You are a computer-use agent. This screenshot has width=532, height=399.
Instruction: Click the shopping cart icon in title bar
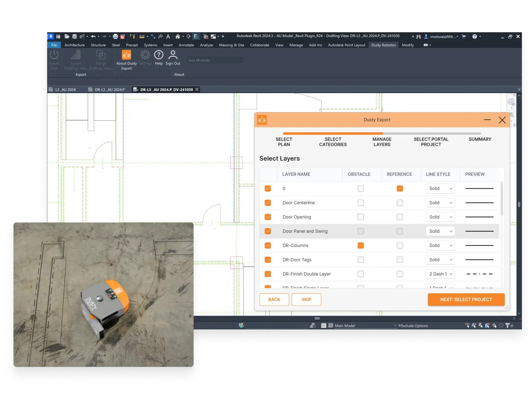click(464, 37)
